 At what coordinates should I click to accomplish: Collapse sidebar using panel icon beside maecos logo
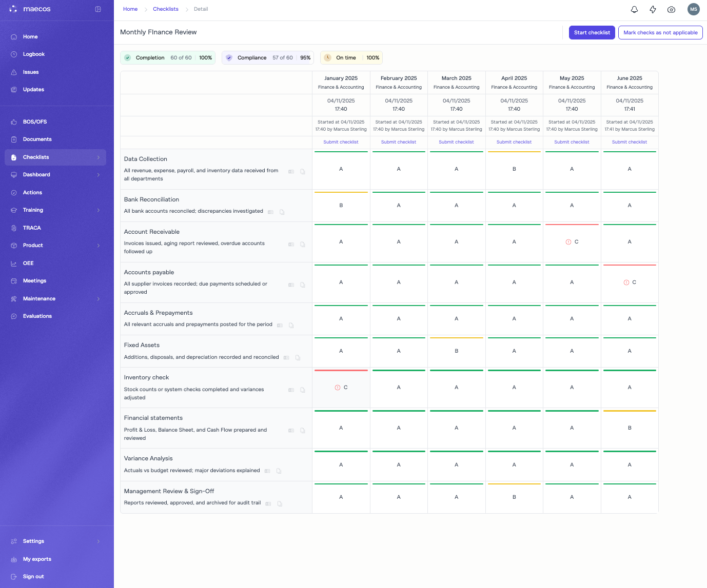pyautogui.click(x=98, y=9)
